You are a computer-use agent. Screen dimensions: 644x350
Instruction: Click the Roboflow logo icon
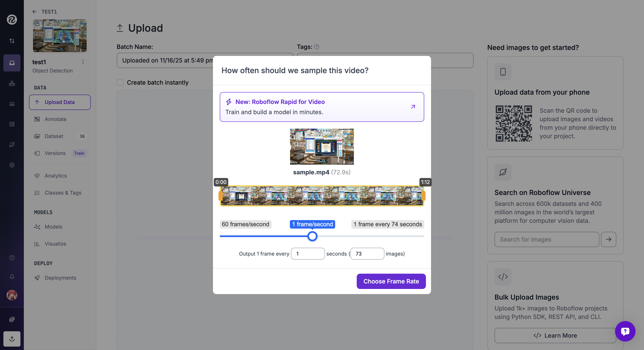click(12, 20)
